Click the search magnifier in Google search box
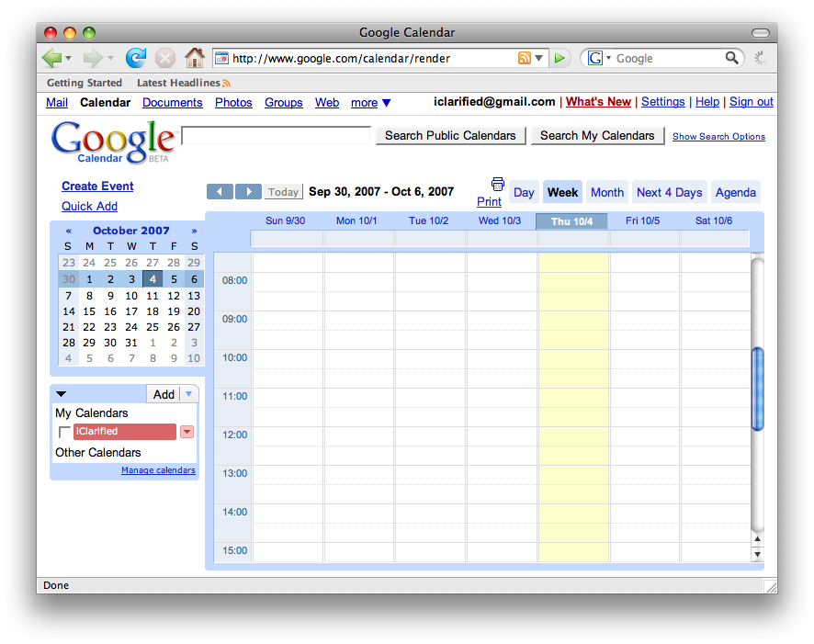The height and width of the screenshot is (644, 814). [x=732, y=58]
